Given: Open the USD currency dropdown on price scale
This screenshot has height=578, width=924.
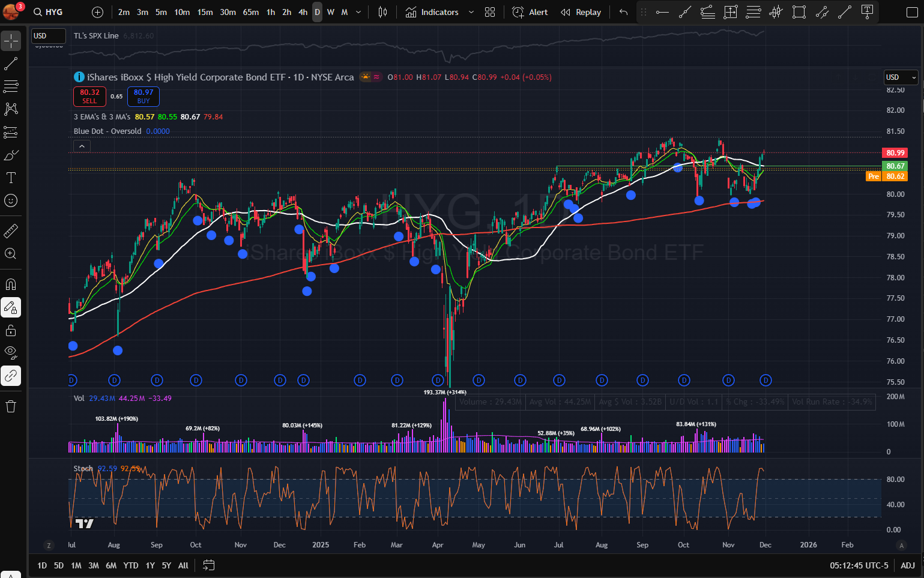Looking at the screenshot, I should (901, 77).
